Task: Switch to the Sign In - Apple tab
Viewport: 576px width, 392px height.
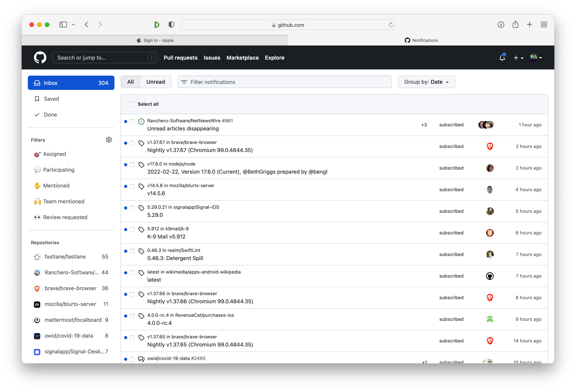Action: (155, 40)
